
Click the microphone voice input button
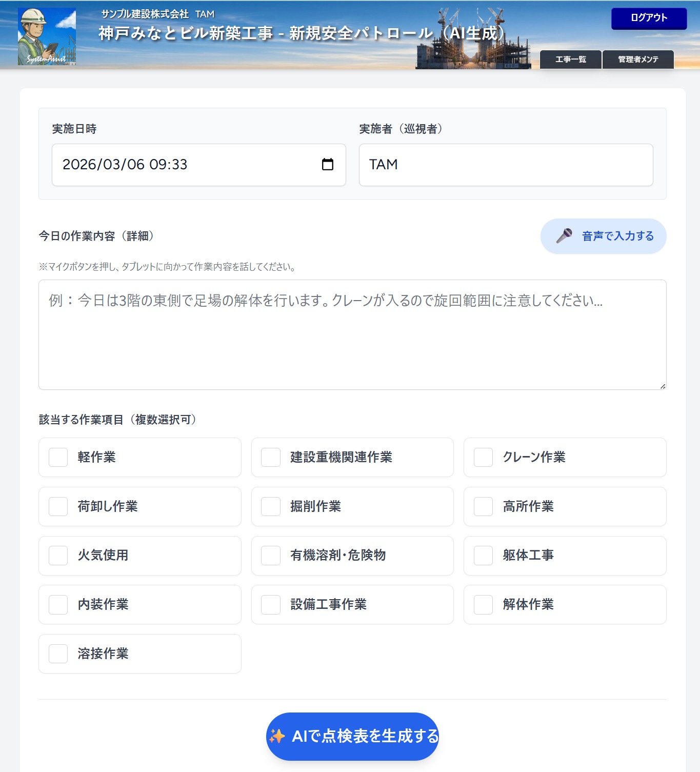pos(603,236)
